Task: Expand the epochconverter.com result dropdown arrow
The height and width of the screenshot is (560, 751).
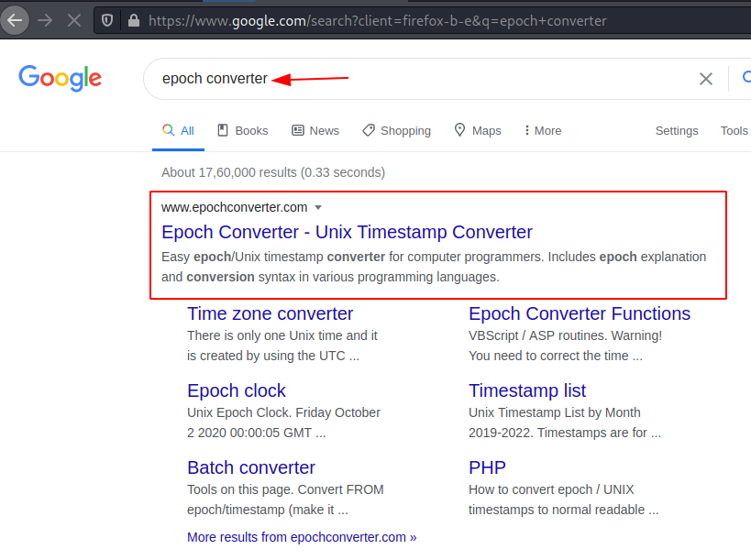Action: [318, 208]
